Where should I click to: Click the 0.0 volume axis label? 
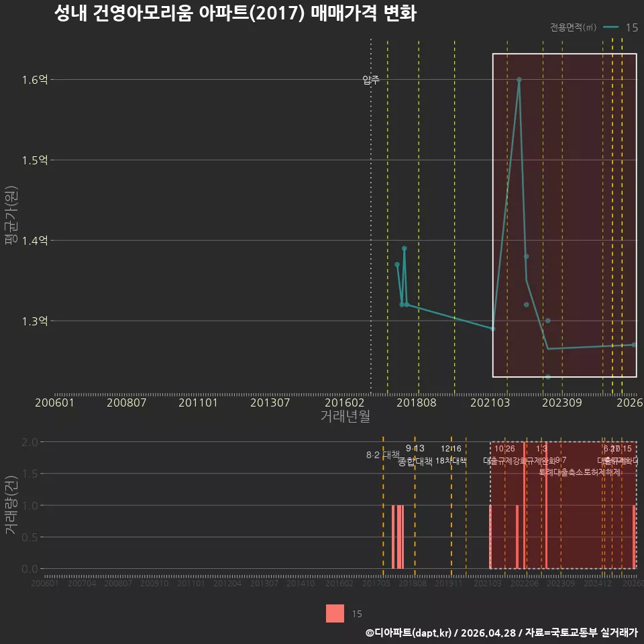(30, 569)
